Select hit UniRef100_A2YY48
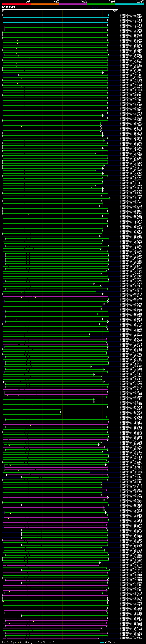The image size is (146, 644). tap(131, 510)
